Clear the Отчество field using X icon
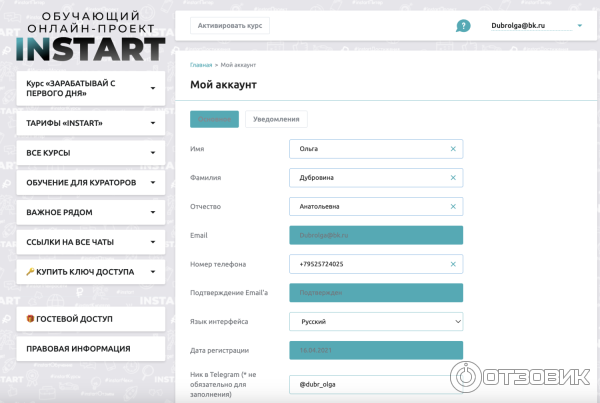This screenshot has width=600, height=403. (x=452, y=207)
